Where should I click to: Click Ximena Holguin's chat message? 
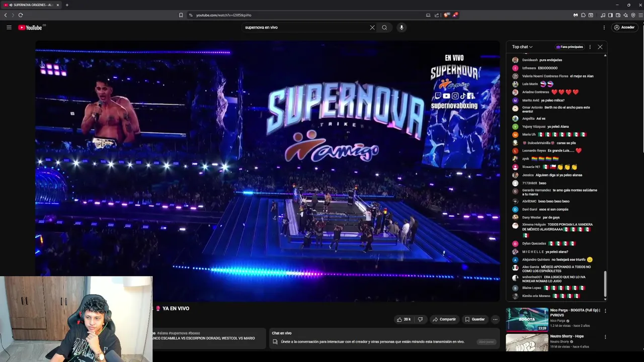(552, 229)
